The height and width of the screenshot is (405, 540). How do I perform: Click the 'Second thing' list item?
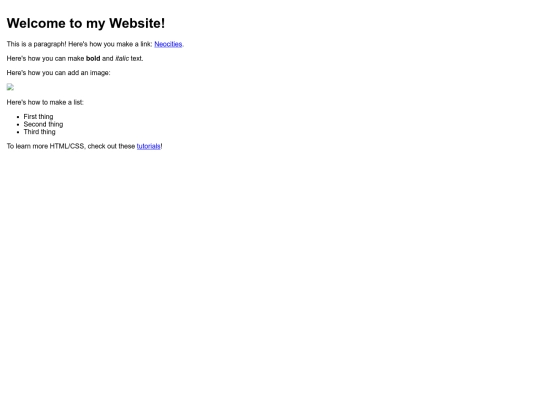tap(43, 124)
